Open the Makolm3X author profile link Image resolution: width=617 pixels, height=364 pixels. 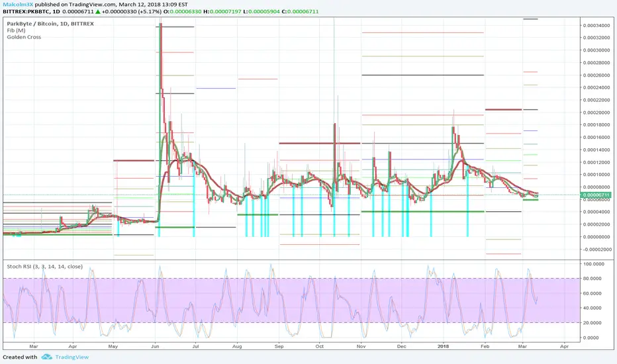18,5
